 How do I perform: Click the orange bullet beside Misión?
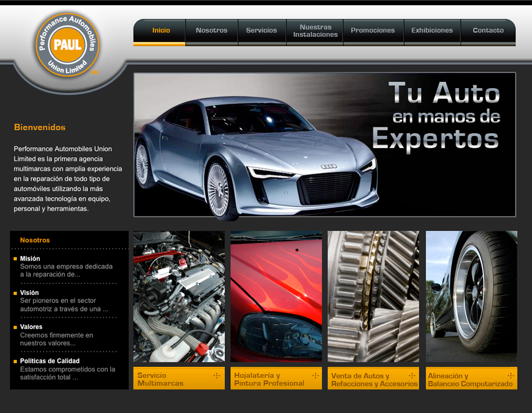coord(15,259)
